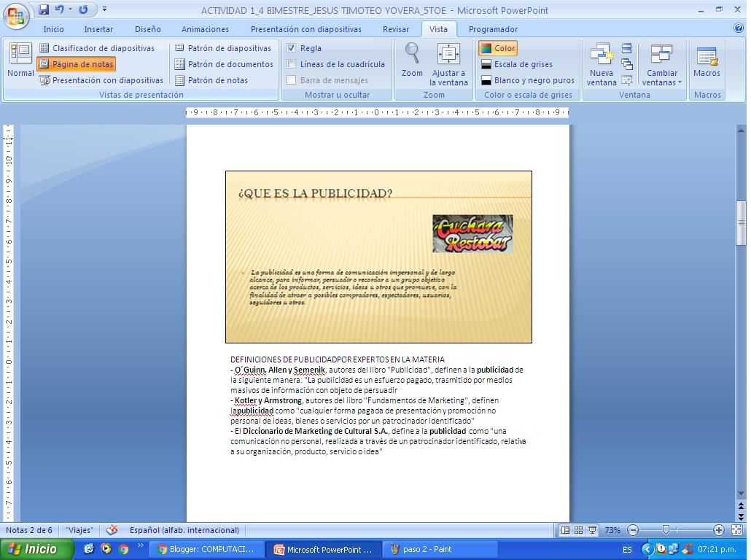This screenshot has height=560, width=751.
Task: Click slide sorter icon in status bar
Action: pos(579,530)
